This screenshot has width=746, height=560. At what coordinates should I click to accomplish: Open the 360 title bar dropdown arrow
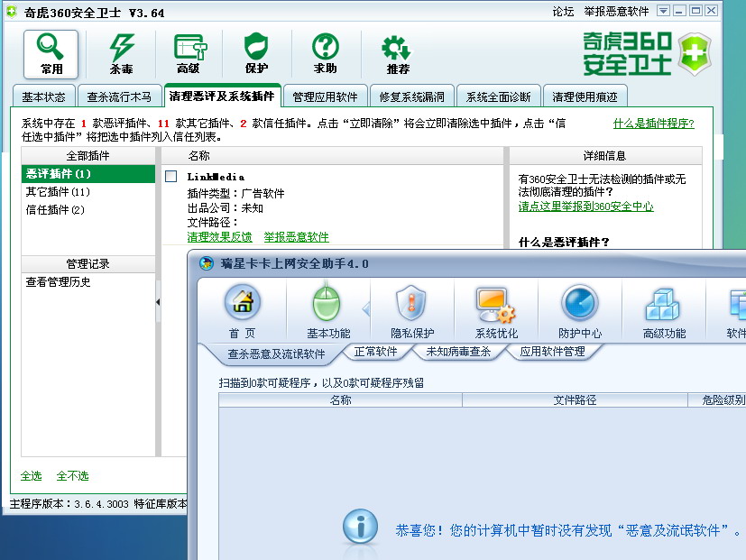click(x=663, y=11)
